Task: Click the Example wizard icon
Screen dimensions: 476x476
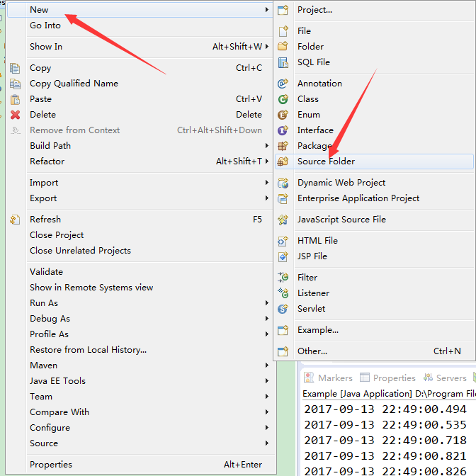Action: [283, 330]
